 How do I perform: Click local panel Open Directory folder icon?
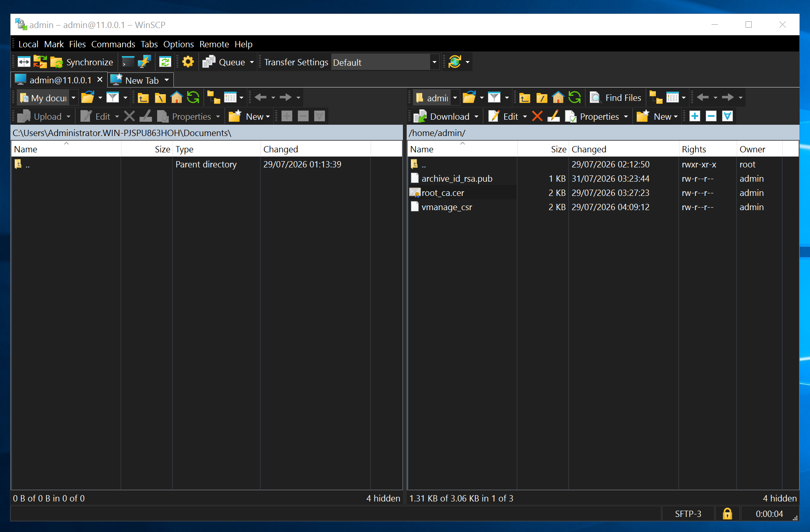(88, 98)
